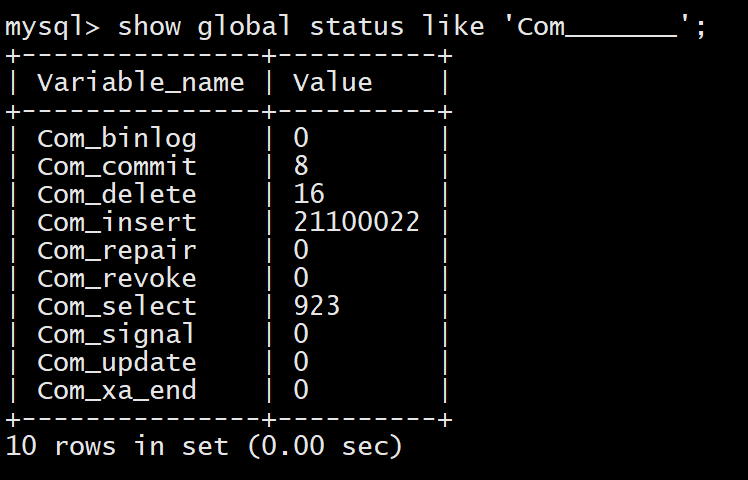The image size is (748, 480).
Task: Click the Com_delete variable name
Action: [117, 194]
